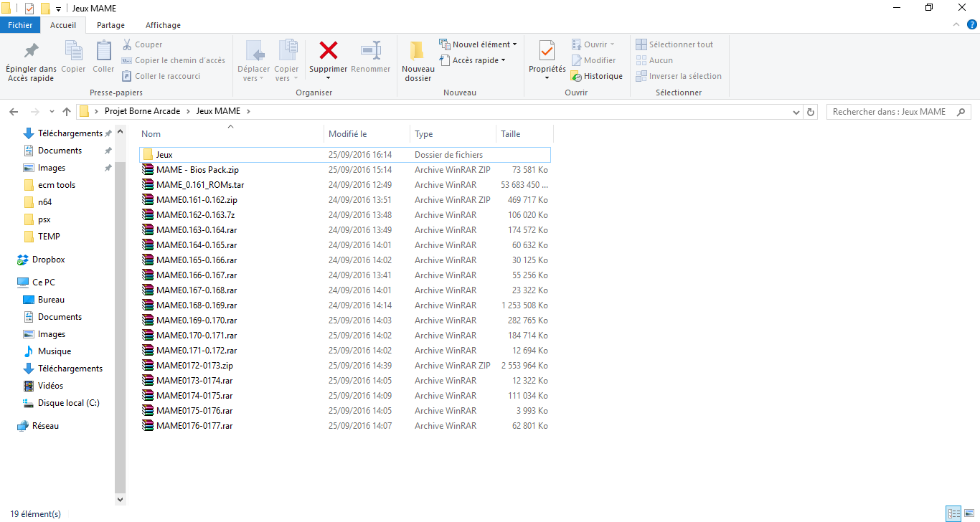Viewport: 980px width, 522px height.
Task: Open the recent locations dropdown arrow
Action: coord(51,112)
